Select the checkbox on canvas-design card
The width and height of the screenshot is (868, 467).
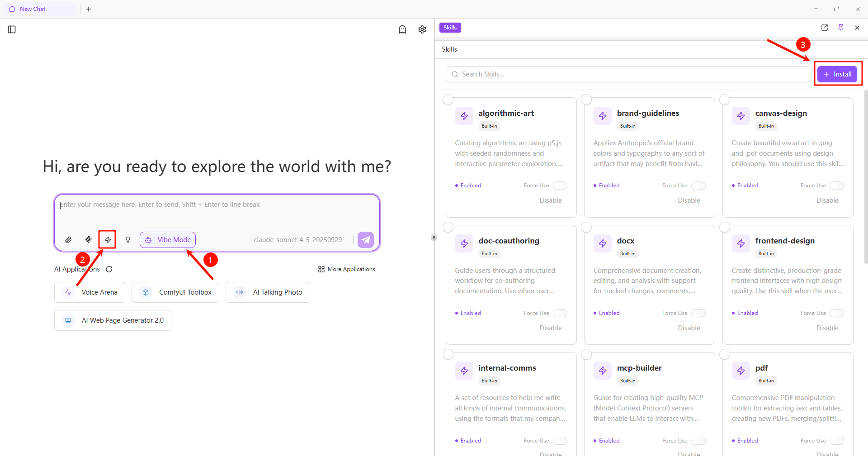pyautogui.click(x=725, y=100)
